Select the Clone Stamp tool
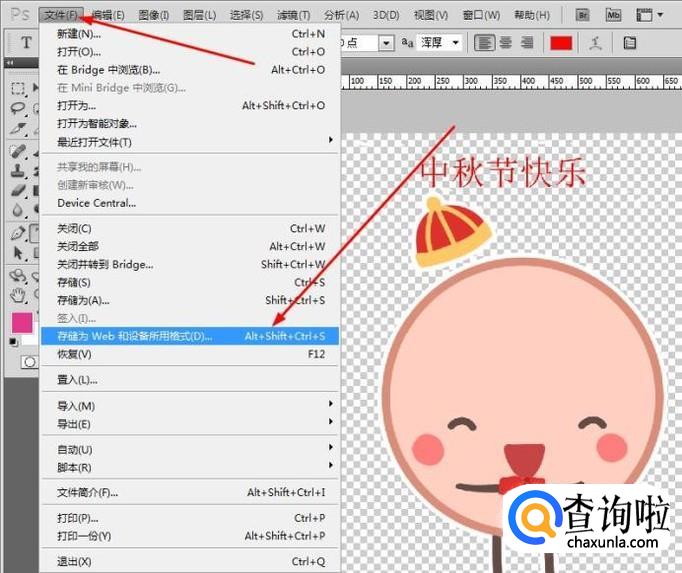 tap(18, 171)
